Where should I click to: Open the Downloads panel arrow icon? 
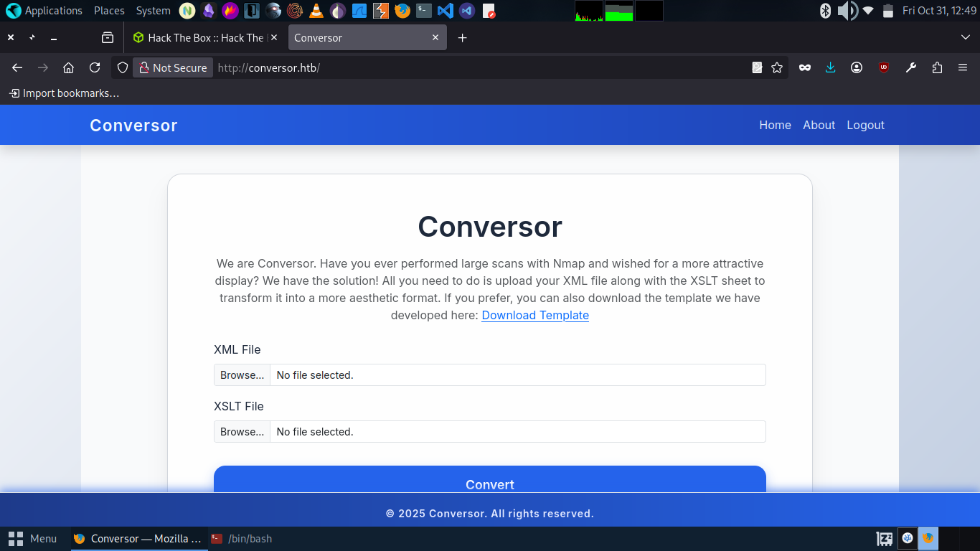coord(831,67)
